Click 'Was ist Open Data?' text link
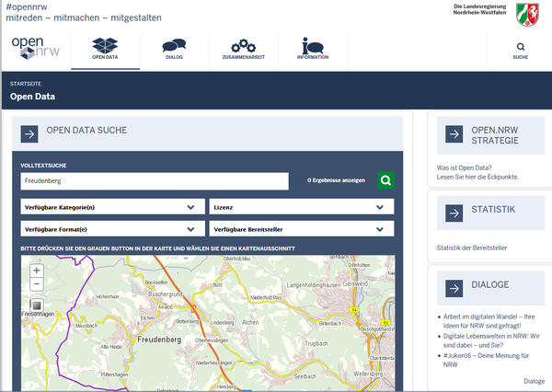This screenshot has height=392, width=552. (464, 167)
